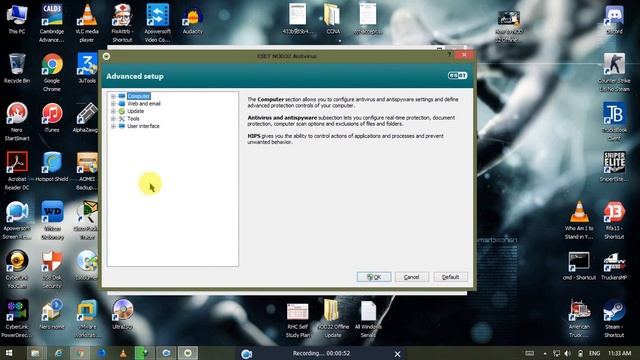
Task: Open Internet Explorer from taskbar
Action: tap(58, 353)
